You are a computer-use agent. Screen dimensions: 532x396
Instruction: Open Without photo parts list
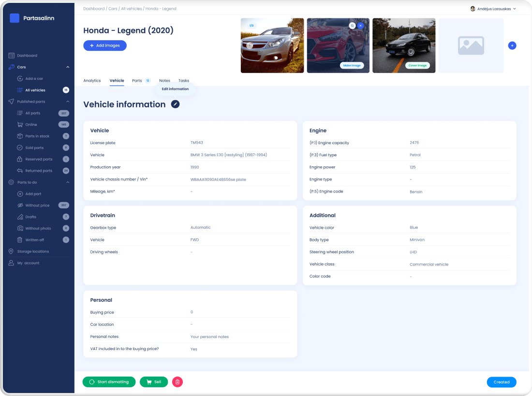(x=39, y=228)
